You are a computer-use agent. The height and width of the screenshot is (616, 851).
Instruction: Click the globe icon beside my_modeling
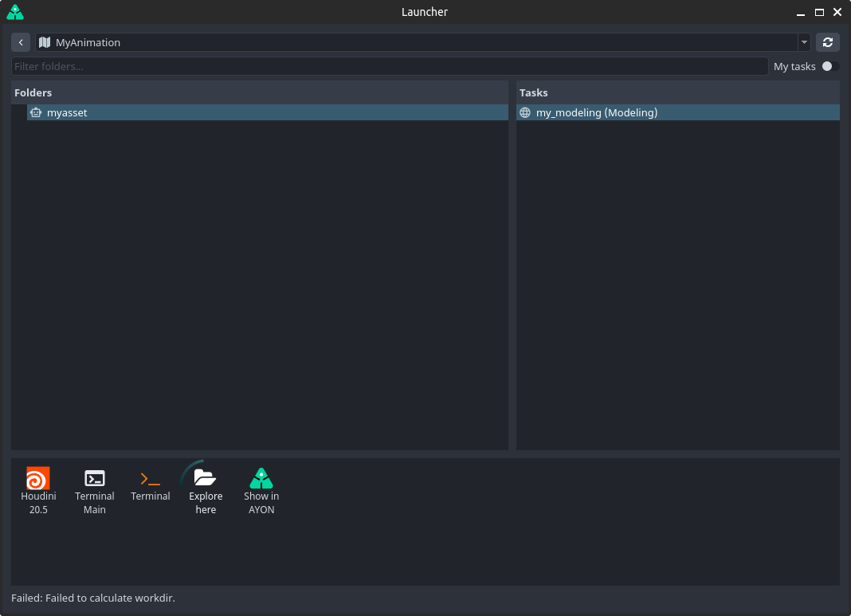[x=525, y=113]
